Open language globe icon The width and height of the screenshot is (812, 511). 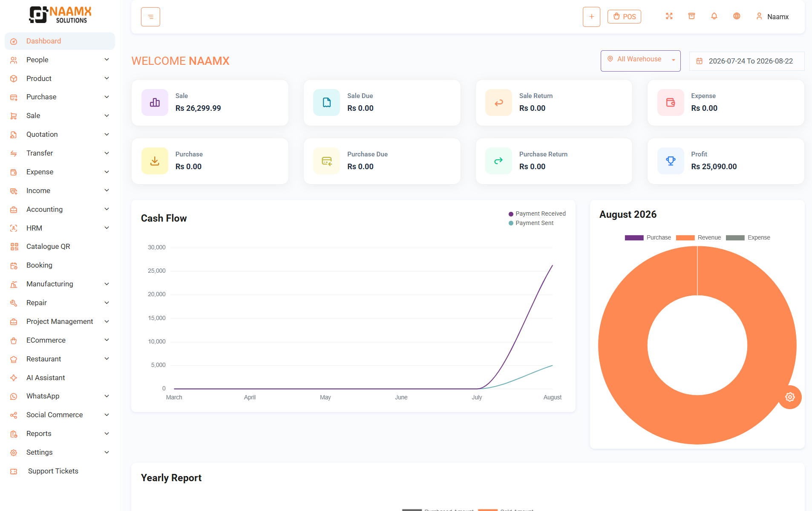pos(737,16)
